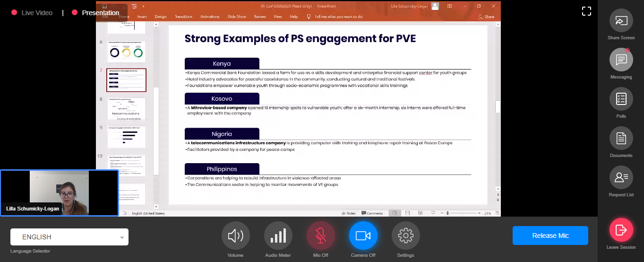
Task: Toggle the microphone Mic Off button
Action: coord(320,236)
